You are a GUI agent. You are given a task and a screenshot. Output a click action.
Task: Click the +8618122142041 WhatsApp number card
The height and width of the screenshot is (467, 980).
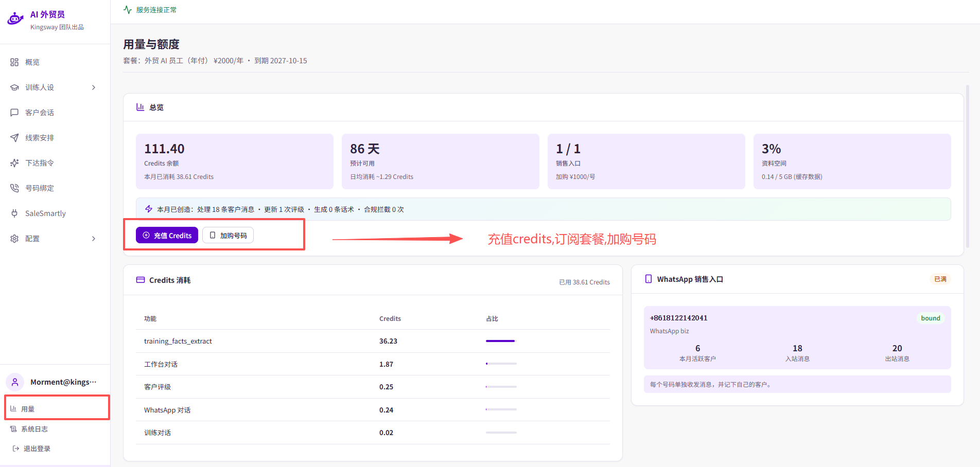coord(797,337)
